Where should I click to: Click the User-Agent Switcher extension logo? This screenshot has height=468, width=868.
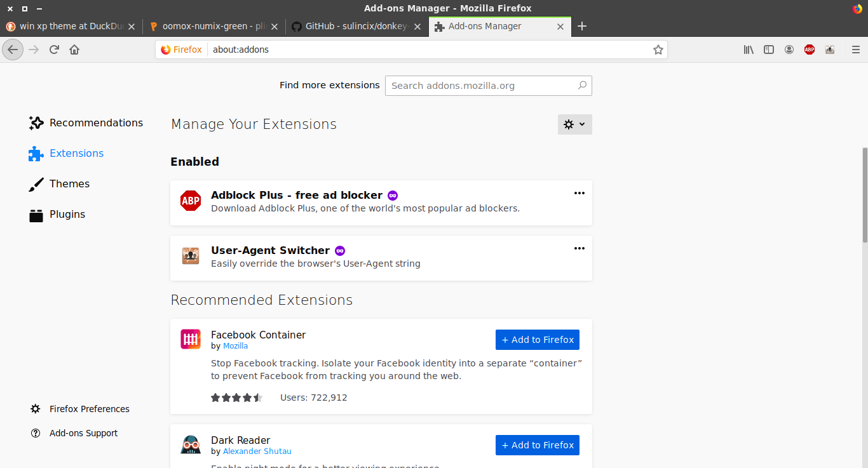coord(191,256)
